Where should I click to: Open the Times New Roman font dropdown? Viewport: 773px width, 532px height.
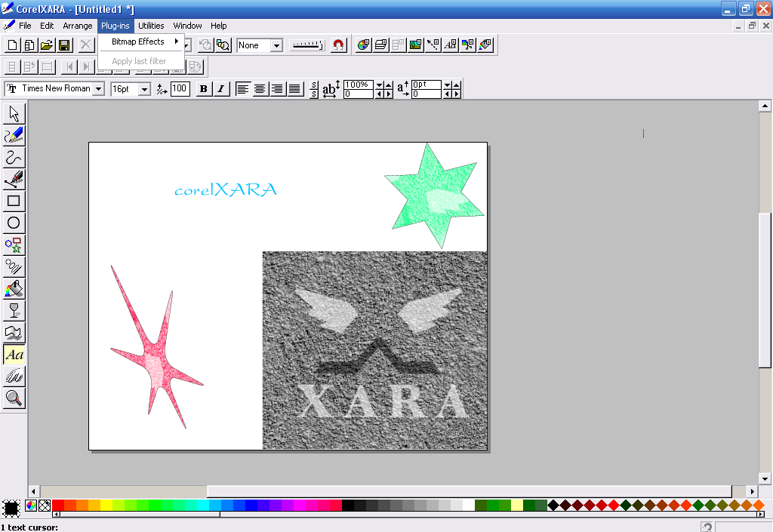tap(99, 89)
